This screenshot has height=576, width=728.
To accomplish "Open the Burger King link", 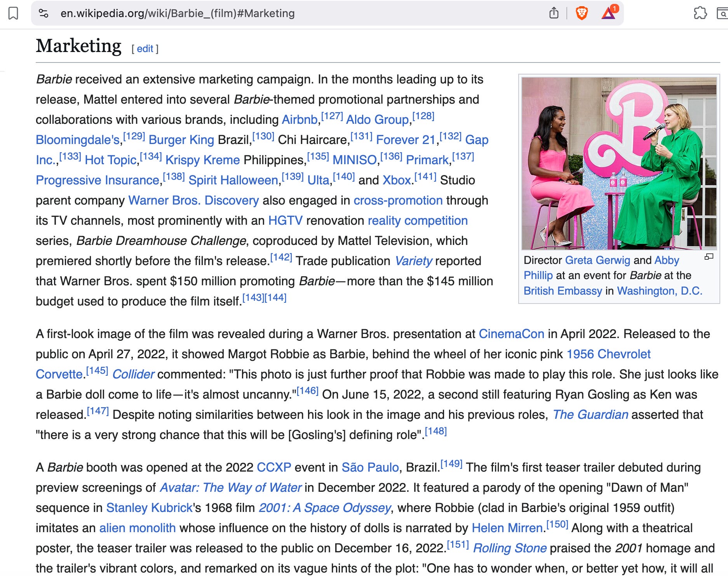I will point(181,140).
